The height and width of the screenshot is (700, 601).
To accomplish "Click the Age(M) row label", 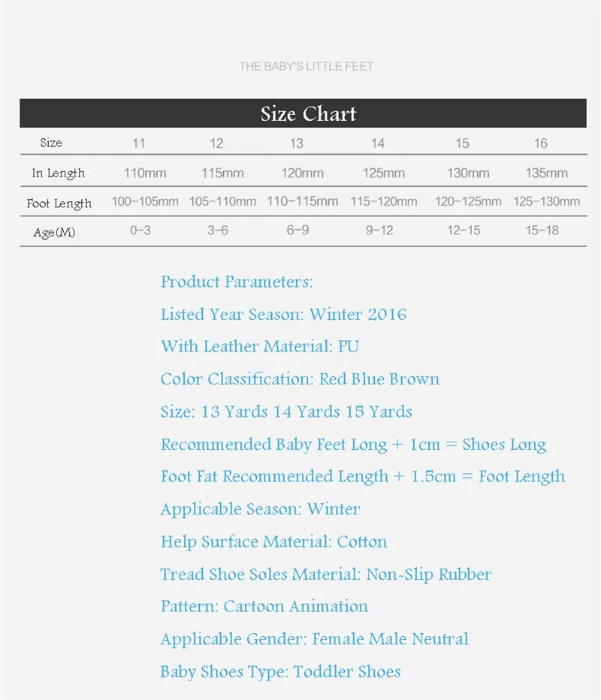I will coord(54,232).
